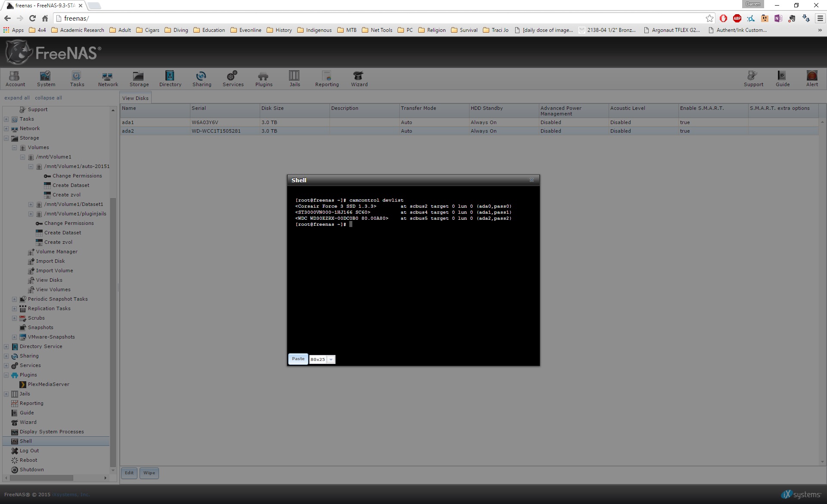Click Reboot in the sidebar
The width and height of the screenshot is (827, 504).
tap(28, 460)
